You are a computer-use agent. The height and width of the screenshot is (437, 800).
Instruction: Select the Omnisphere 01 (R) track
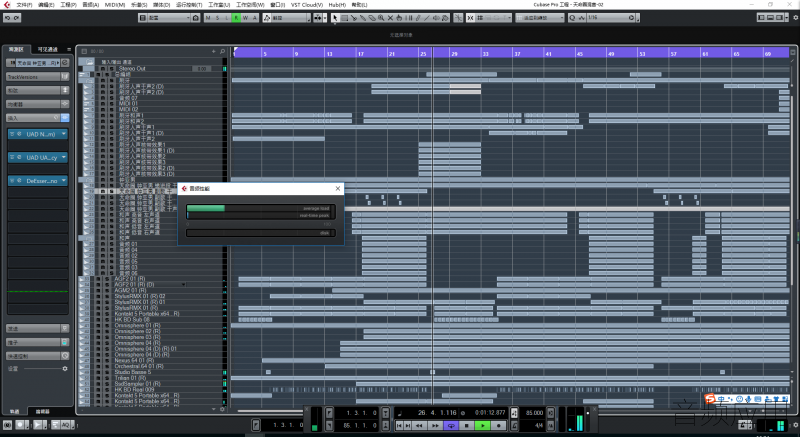[x=138, y=325]
